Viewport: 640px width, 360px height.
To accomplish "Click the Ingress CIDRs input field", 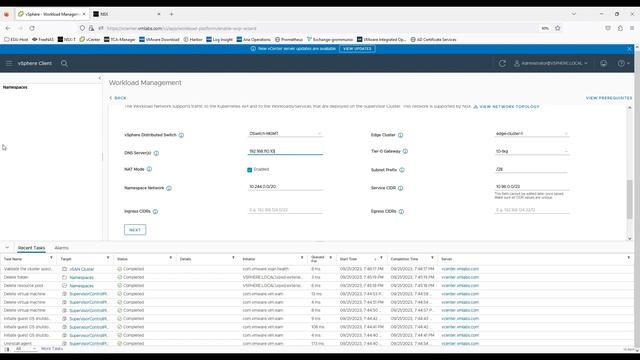I will [285, 210].
